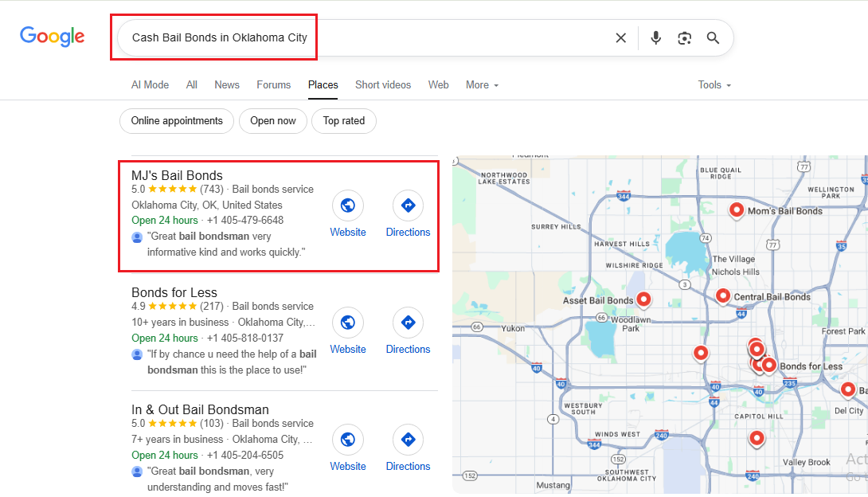
Task: Click Mom's Bail Bonds map pin
Action: tap(737, 210)
